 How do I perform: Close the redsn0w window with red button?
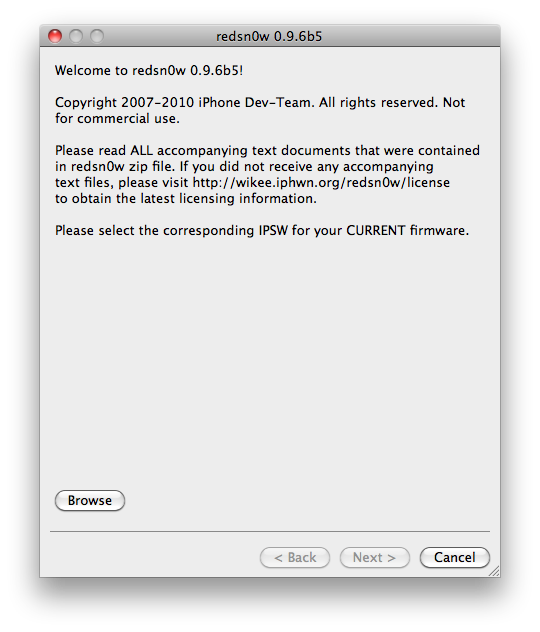coord(55,36)
